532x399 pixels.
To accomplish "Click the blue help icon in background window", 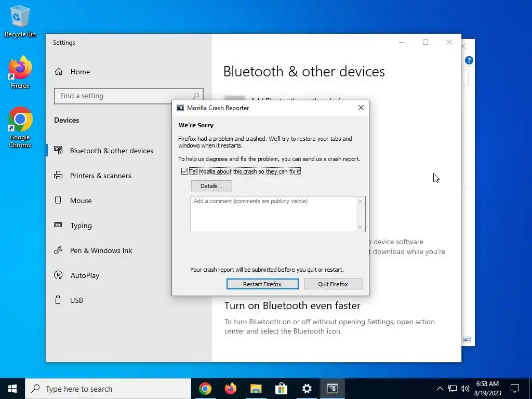I will (x=469, y=60).
